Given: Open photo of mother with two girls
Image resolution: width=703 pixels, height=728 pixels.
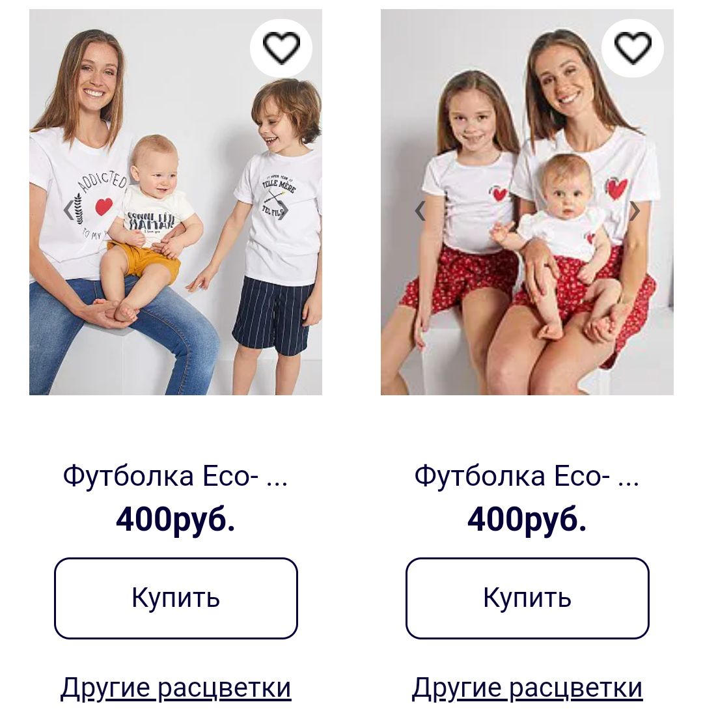Looking at the screenshot, I should 527,202.
